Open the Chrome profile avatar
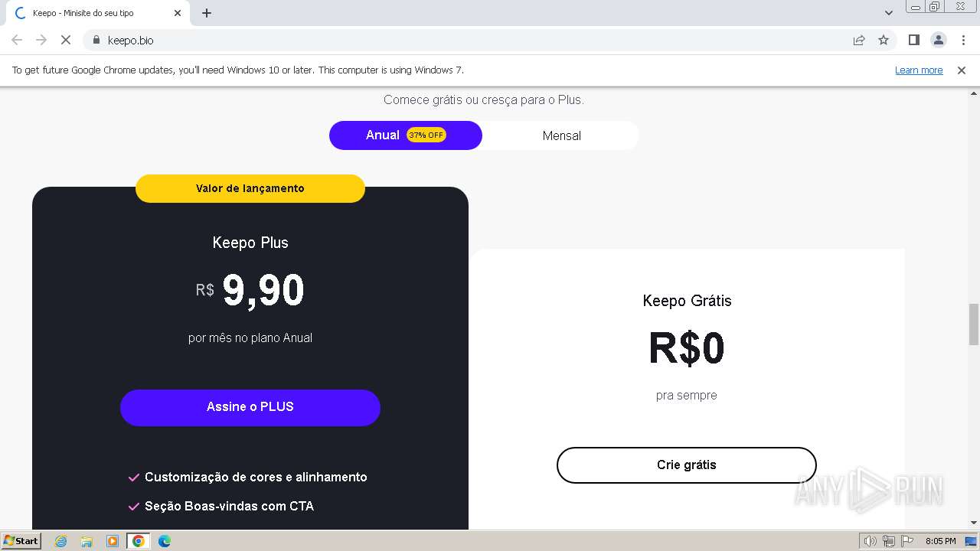980x551 pixels. click(x=938, y=40)
